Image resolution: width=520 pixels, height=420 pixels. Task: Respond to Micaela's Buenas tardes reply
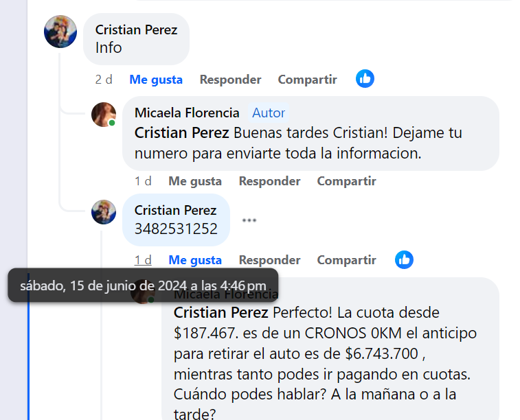269,181
